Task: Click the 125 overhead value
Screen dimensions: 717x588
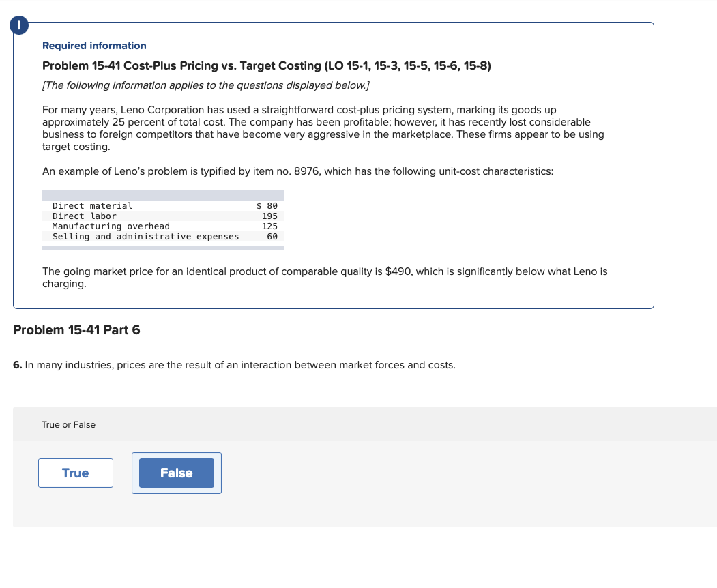Action: point(269,226)
